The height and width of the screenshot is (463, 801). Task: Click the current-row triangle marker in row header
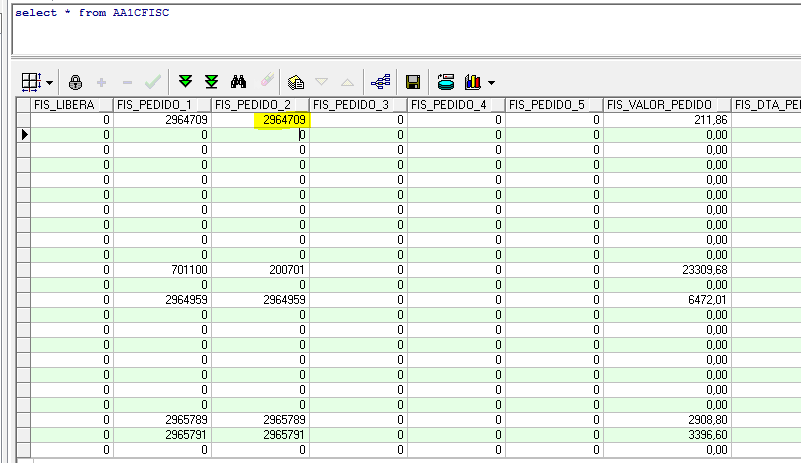pos(24,135)
